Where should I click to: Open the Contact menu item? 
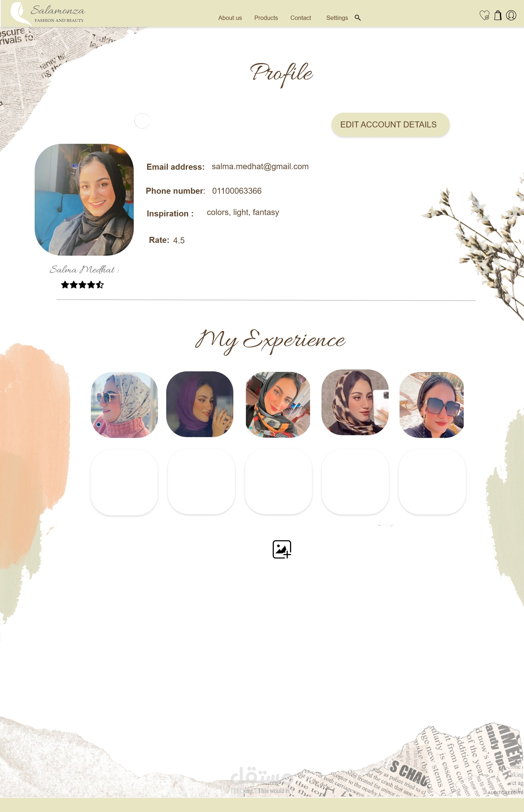pos(300,18)
